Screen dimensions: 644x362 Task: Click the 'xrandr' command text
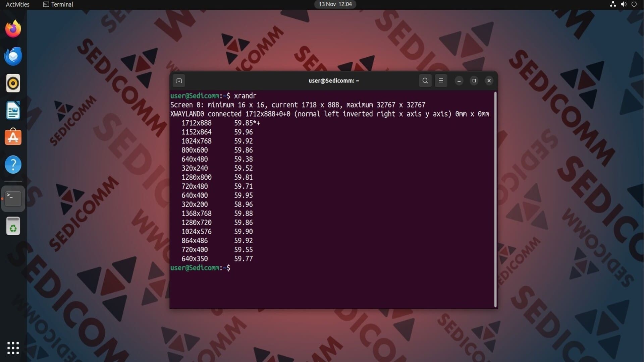(245, 96)
